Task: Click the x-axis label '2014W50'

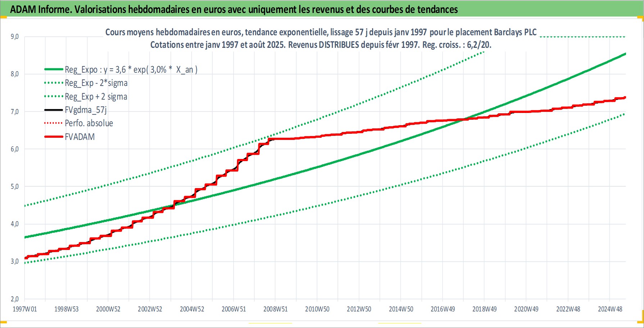Action: coord(401,309)
